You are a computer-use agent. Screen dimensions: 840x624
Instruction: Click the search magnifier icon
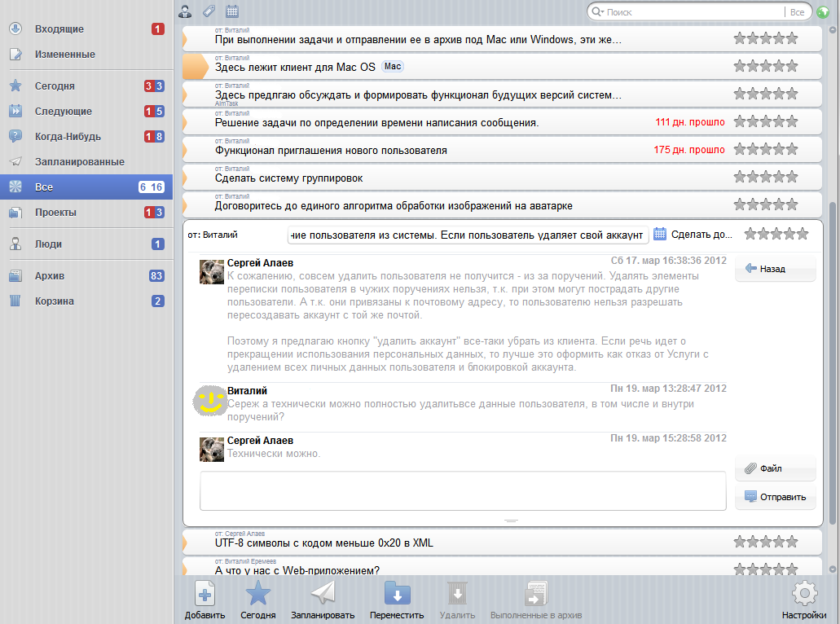coord(597,11)
